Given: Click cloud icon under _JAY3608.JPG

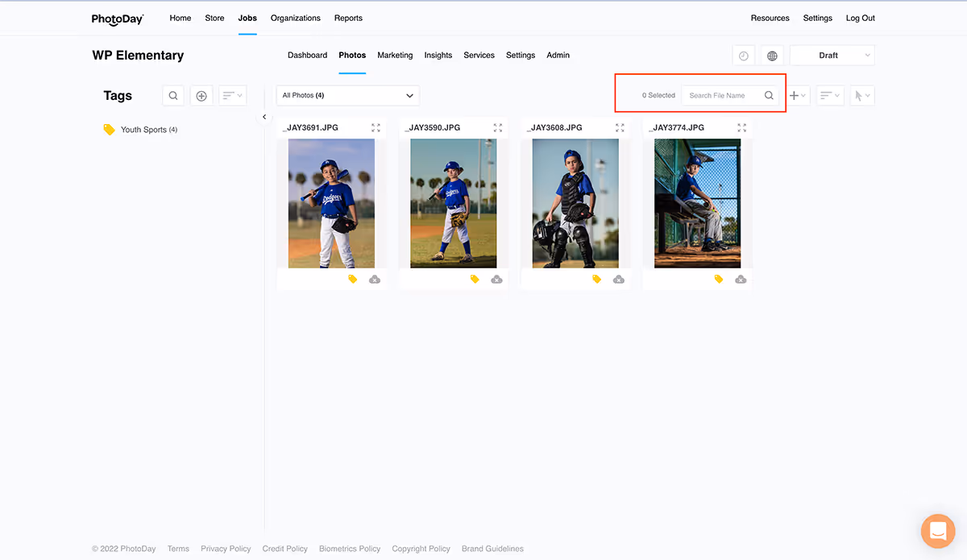Looking at the screenshot, I should tap(618, 279).
